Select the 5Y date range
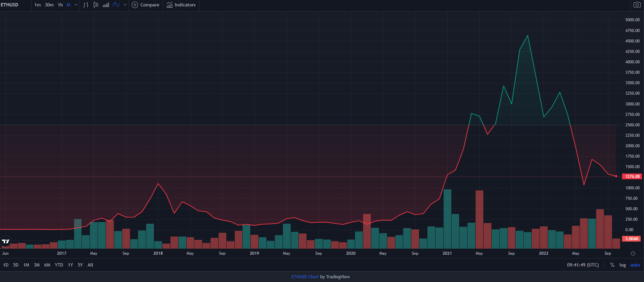The height and width of the screenshot is (282, 644). pyautogui.click(x=80, y=265)
